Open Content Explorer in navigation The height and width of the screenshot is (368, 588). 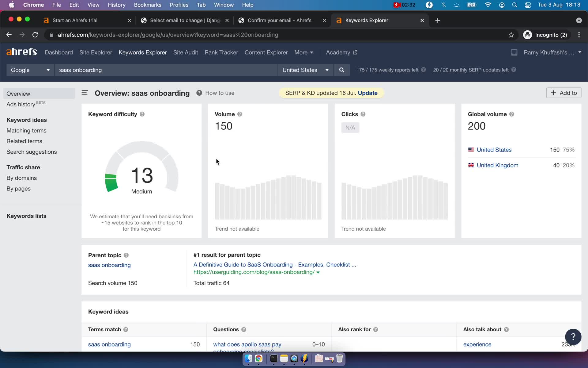tap(266, 52)
